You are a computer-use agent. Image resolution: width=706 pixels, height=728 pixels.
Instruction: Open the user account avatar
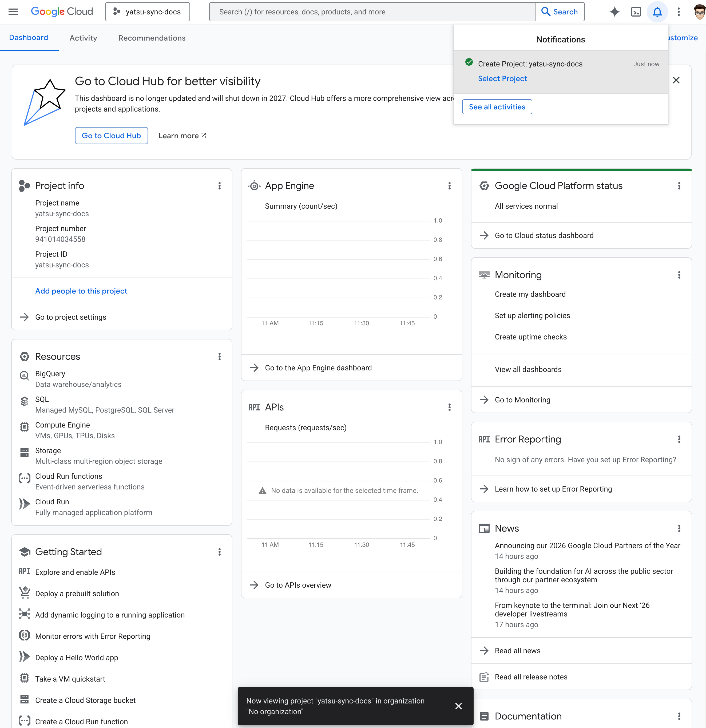tap(699, 12)
